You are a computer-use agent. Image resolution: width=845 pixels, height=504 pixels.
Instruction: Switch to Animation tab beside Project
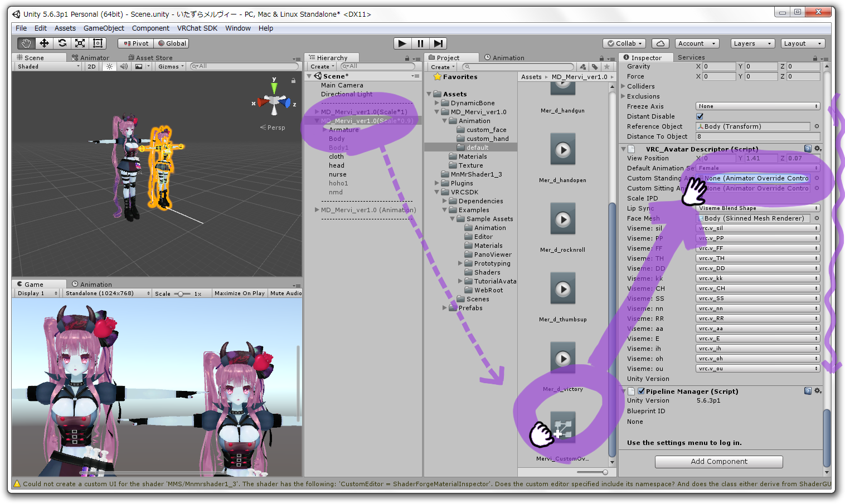[504, 57]
